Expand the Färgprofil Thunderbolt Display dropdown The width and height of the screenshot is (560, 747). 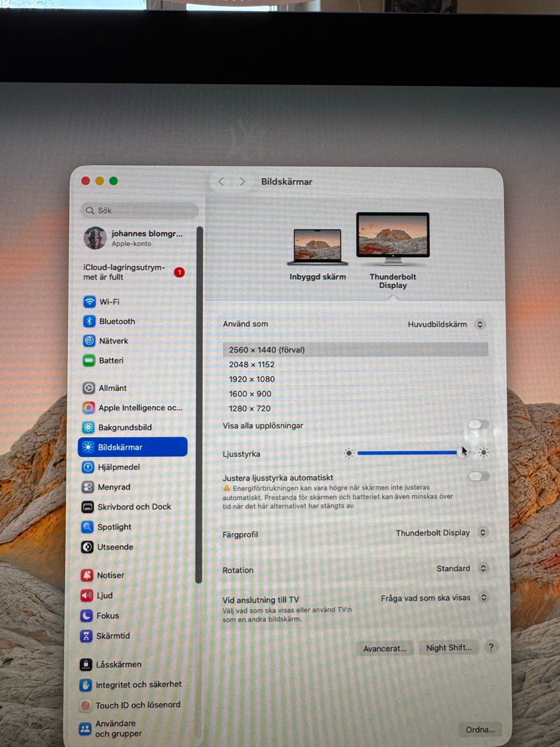pos(441,533)
